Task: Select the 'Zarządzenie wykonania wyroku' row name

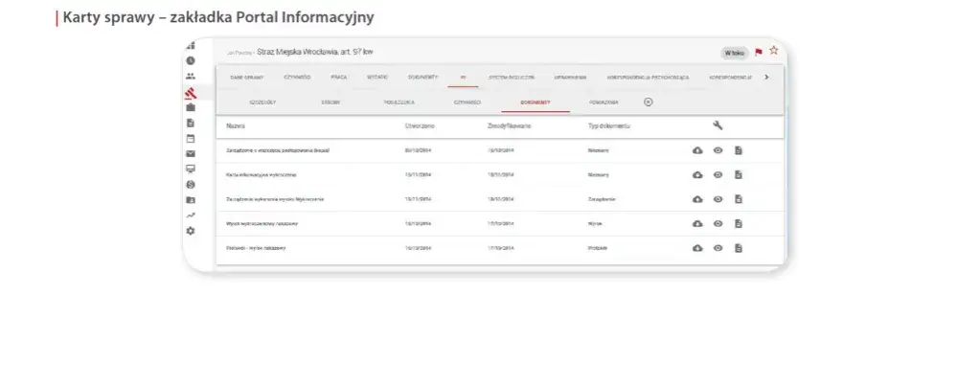Action: point(275,199)
